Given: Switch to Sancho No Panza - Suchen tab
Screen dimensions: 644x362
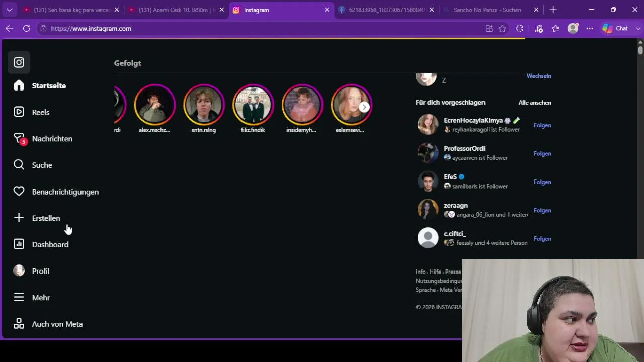Looking at the screenshot, I should (491, 10).
